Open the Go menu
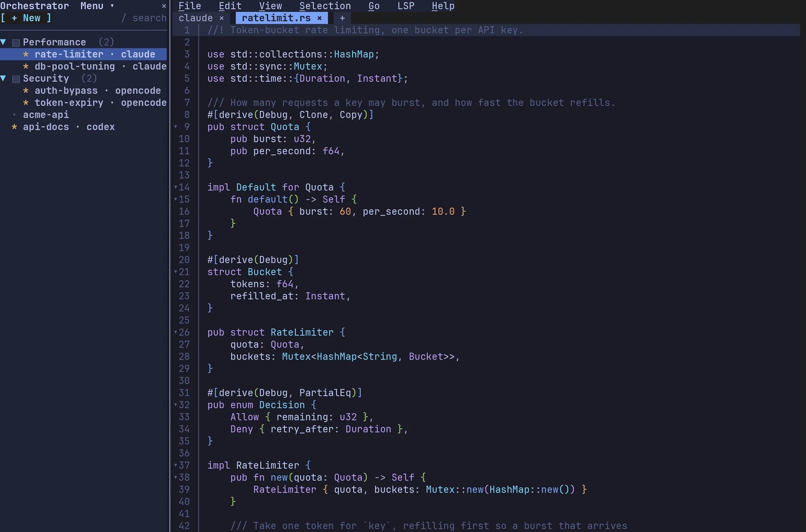806x532 pixels. point(374,6)
